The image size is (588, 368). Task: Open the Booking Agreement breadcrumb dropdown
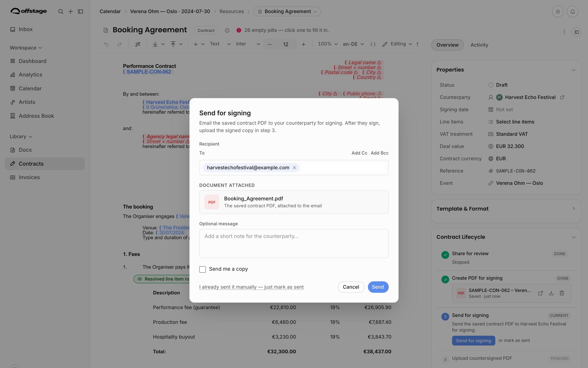tap(287, 11)
